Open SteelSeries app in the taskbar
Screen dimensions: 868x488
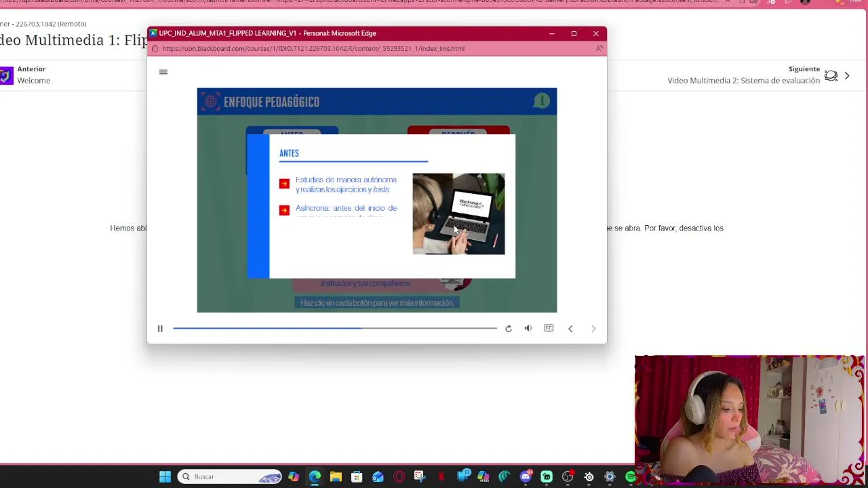point(589,476)
